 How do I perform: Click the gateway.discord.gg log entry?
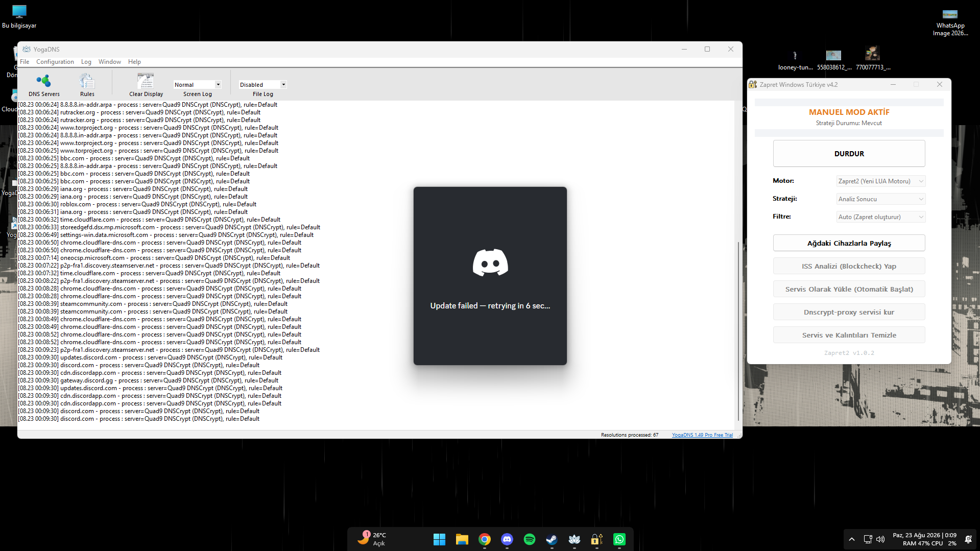click(148, 380)
